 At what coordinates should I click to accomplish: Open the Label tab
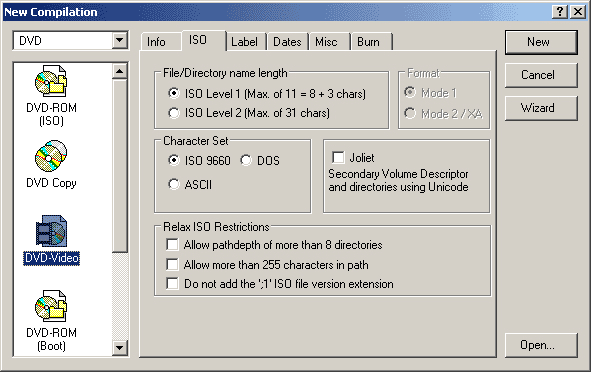246,41
